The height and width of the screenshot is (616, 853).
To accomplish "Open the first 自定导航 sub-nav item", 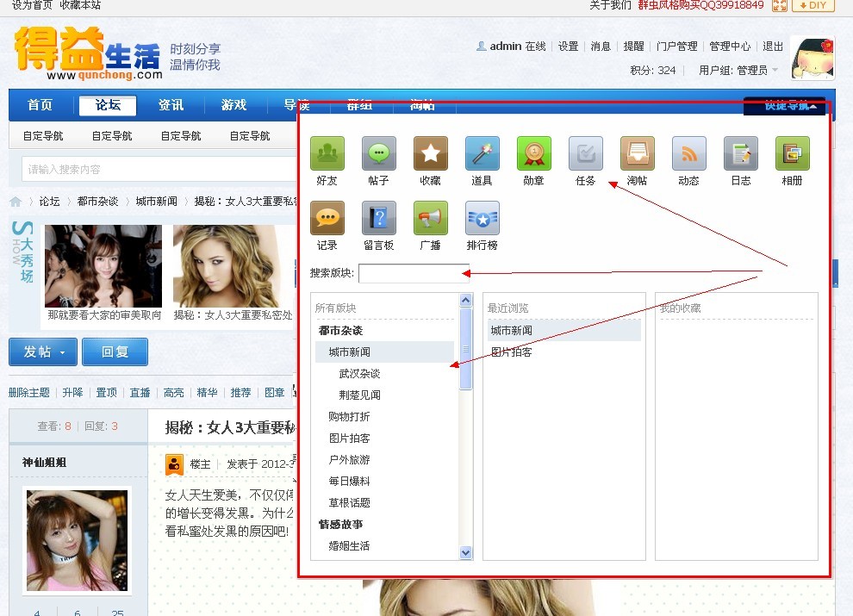I will pos(43,136).
